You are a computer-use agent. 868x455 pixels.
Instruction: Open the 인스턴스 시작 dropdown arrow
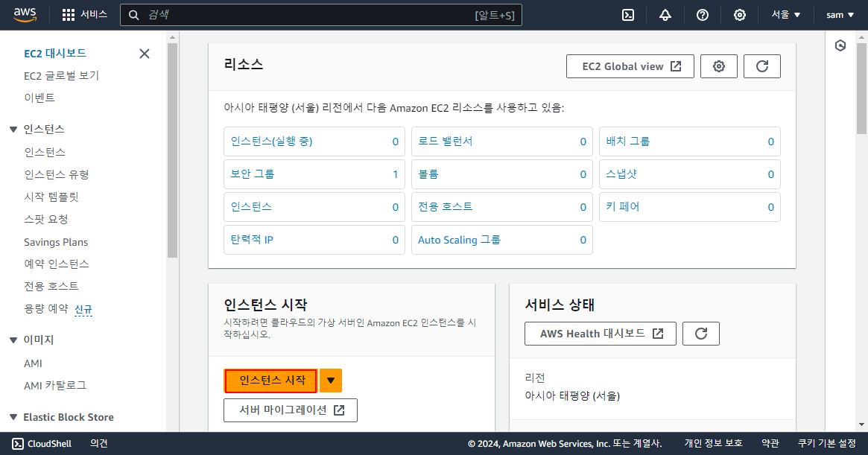pos(331,381)
